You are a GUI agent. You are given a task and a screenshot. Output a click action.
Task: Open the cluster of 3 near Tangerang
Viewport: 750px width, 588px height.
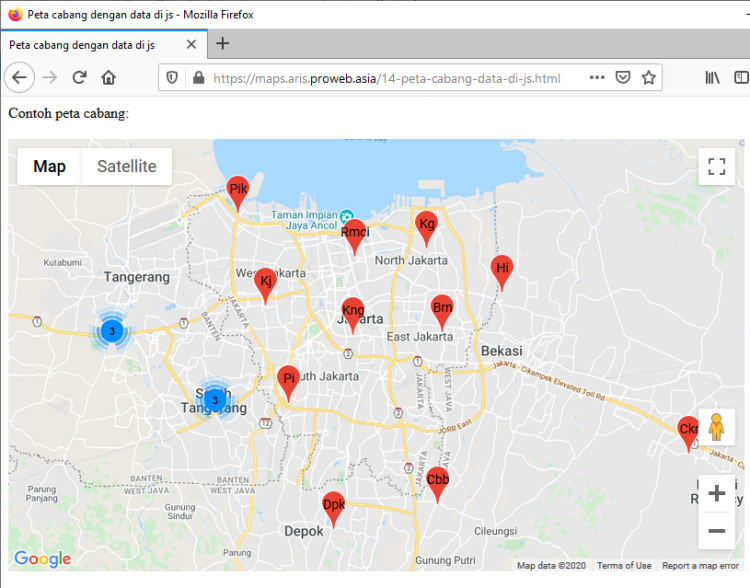112,331
